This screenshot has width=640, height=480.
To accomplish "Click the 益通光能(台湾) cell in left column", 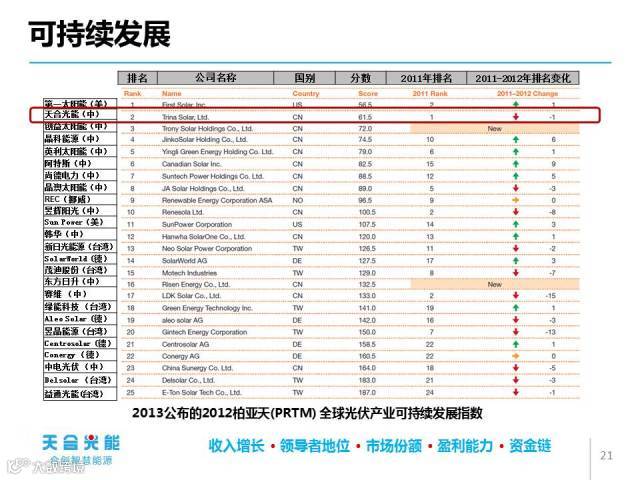I will [80, 394].
